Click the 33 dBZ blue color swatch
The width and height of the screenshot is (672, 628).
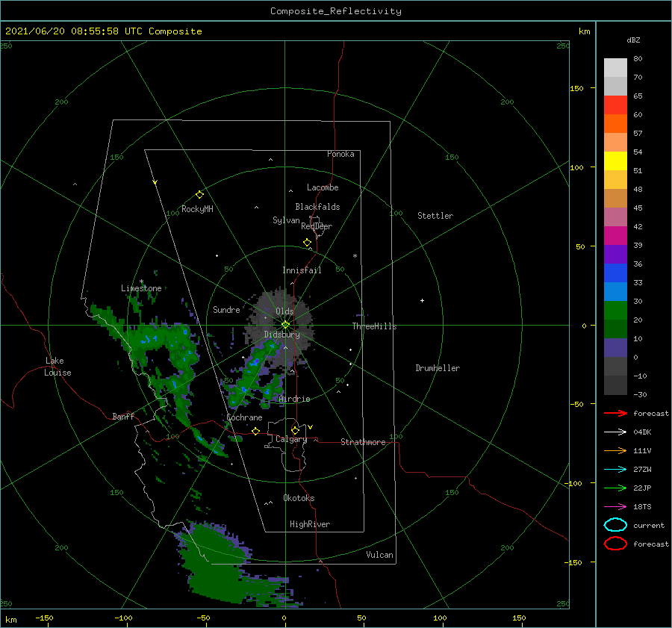tap(615, 273)
